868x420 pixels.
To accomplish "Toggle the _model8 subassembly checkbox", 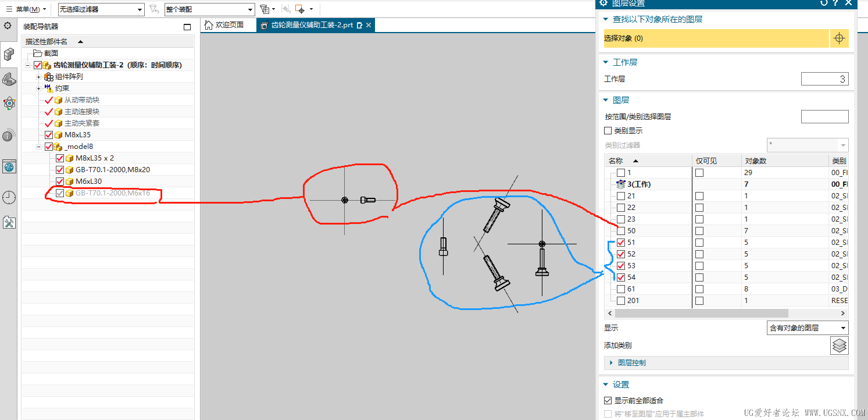I will (49, 147).
